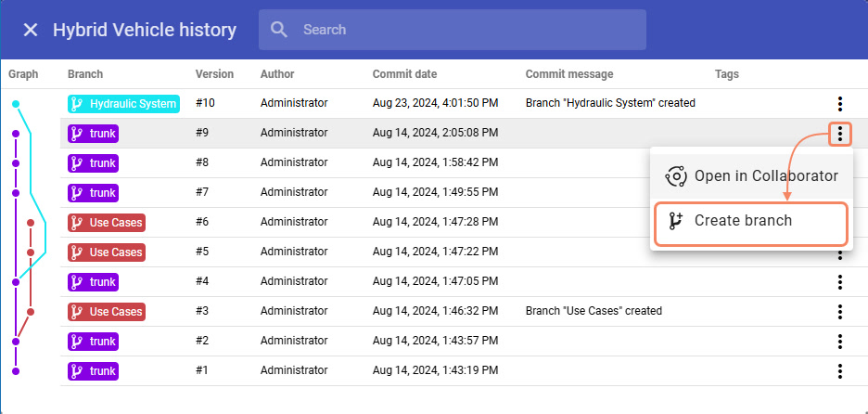Expand actions menu for version #4
This screenshot has height=414, width=868.
pos(839,282)
